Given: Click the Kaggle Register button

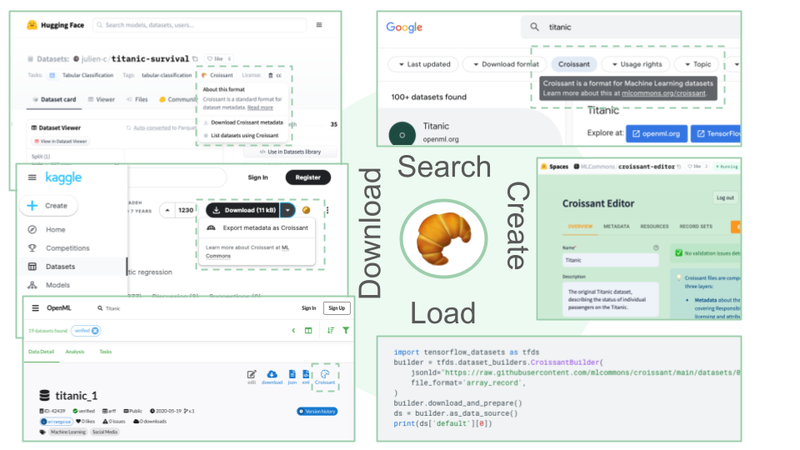Looking at the screenshot, I should (308, 178).
